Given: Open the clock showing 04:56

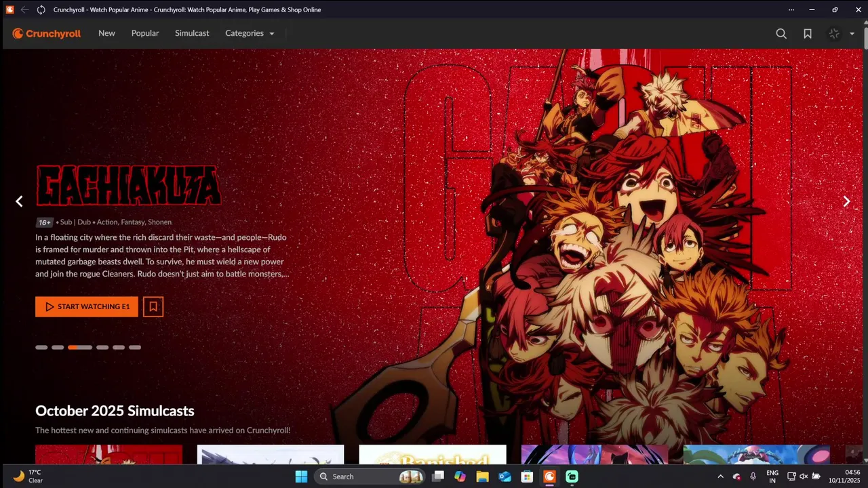Looking at the screenshot, I should (844, 476).
